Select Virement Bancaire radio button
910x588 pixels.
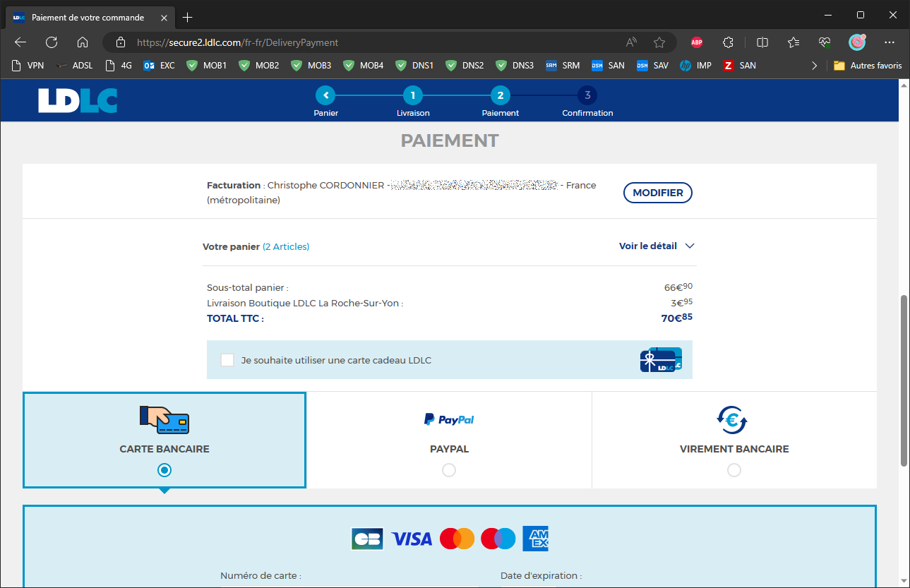(x=734, y=470)
